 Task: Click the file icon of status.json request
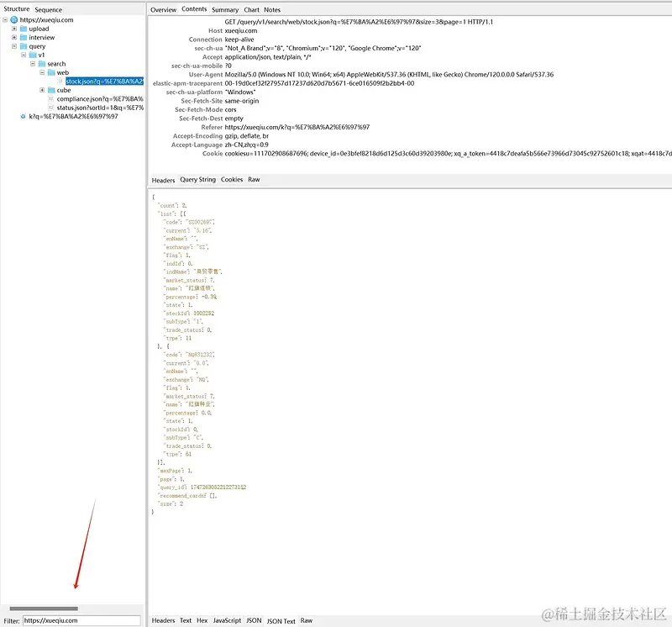[51, 108]
